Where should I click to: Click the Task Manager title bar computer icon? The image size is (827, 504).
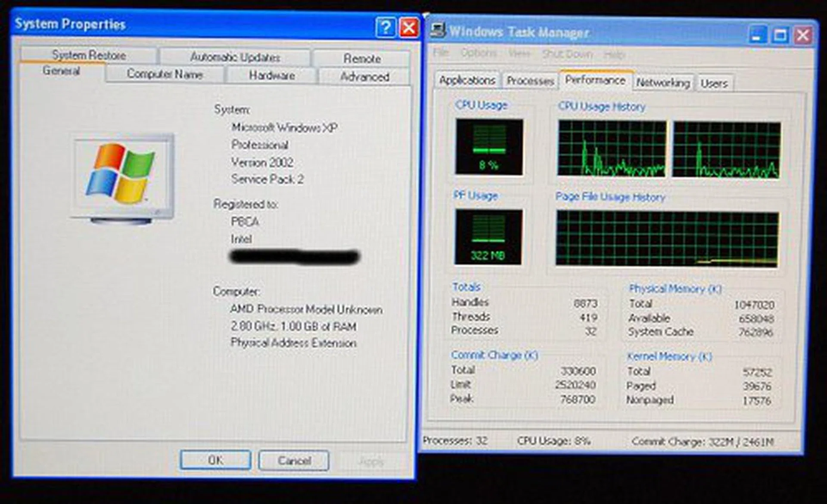438,30
